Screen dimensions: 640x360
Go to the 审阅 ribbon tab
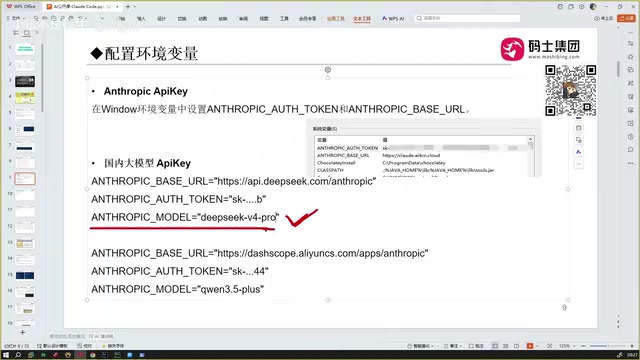click(x=243, y=19)
